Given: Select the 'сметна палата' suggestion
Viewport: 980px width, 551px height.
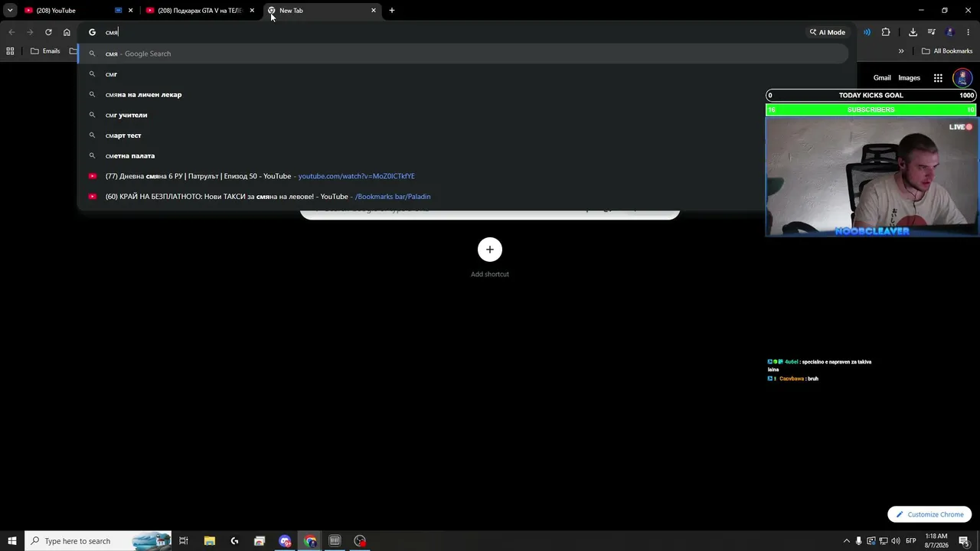Looking at the screenshot, I should click(464, 156).
